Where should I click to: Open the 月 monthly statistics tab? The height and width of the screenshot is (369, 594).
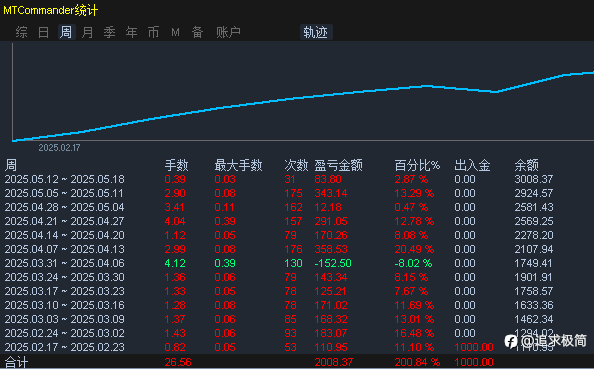88,32
